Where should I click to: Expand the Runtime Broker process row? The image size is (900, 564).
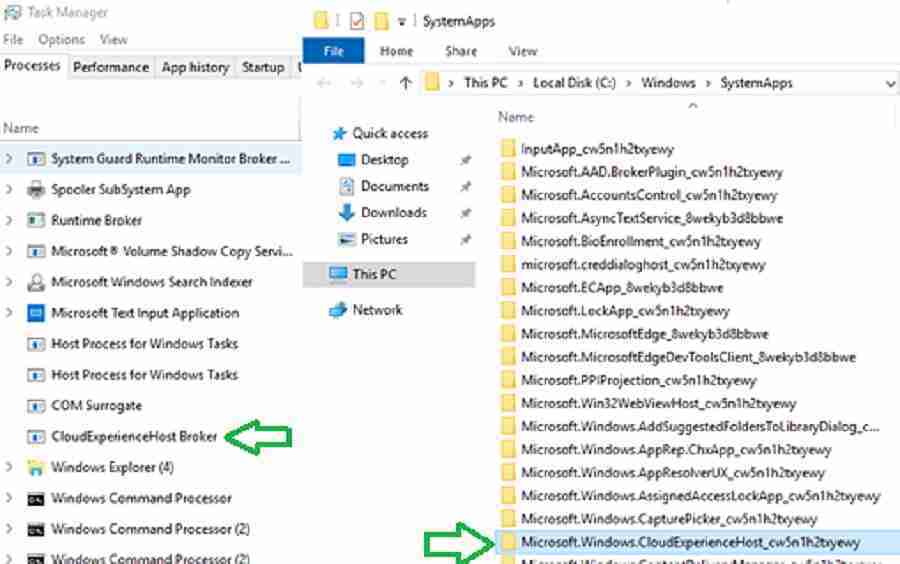(9, 220)
